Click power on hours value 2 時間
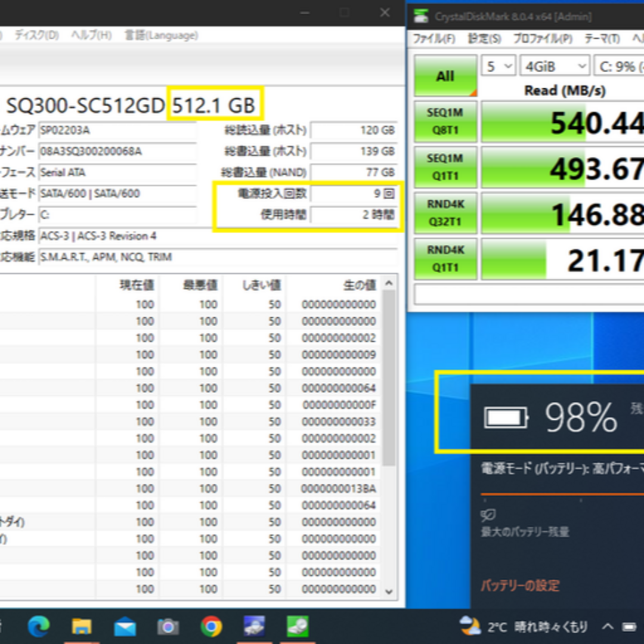The image size is (644, 644). pos(354,215)
